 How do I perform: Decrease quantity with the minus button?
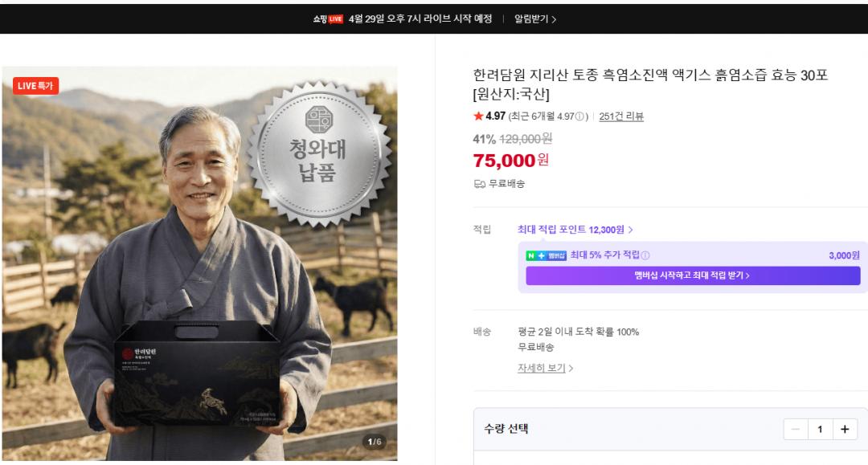(x=796, y=430)
